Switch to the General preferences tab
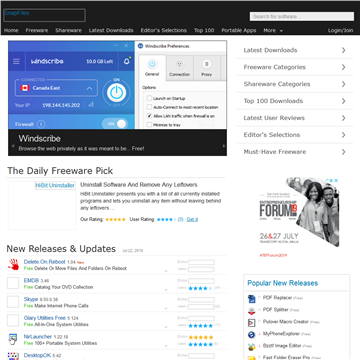Viewport: 360px width, 360px height. pyautogui.click(x=152, y=68)
